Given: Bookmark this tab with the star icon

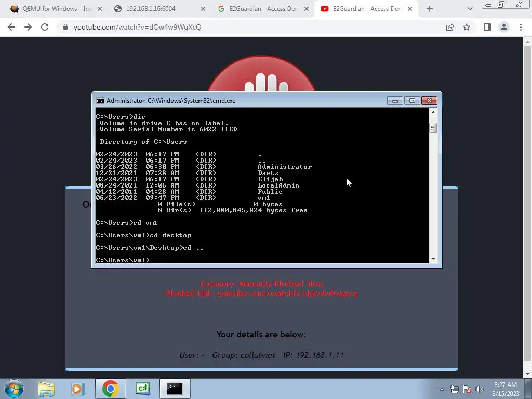Looking at the screenshot, I should click(467, 27).
